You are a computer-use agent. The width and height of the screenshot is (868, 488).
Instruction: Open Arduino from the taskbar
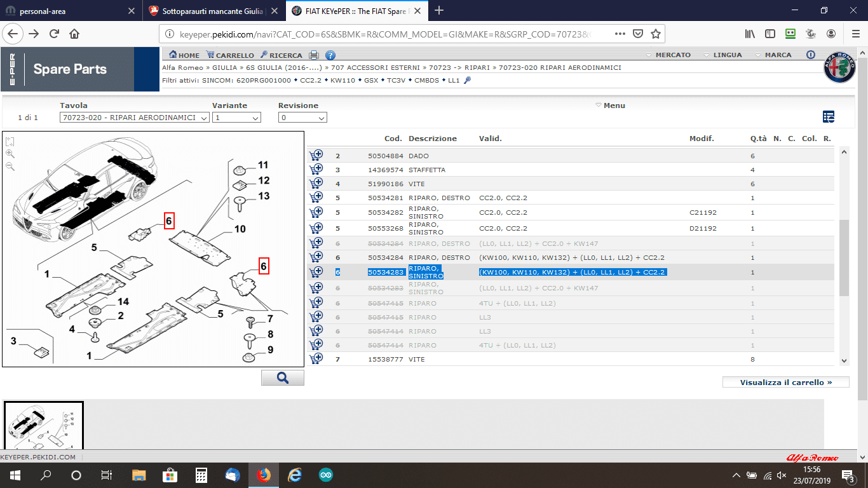pyautogui.click(x=325, y=475)
